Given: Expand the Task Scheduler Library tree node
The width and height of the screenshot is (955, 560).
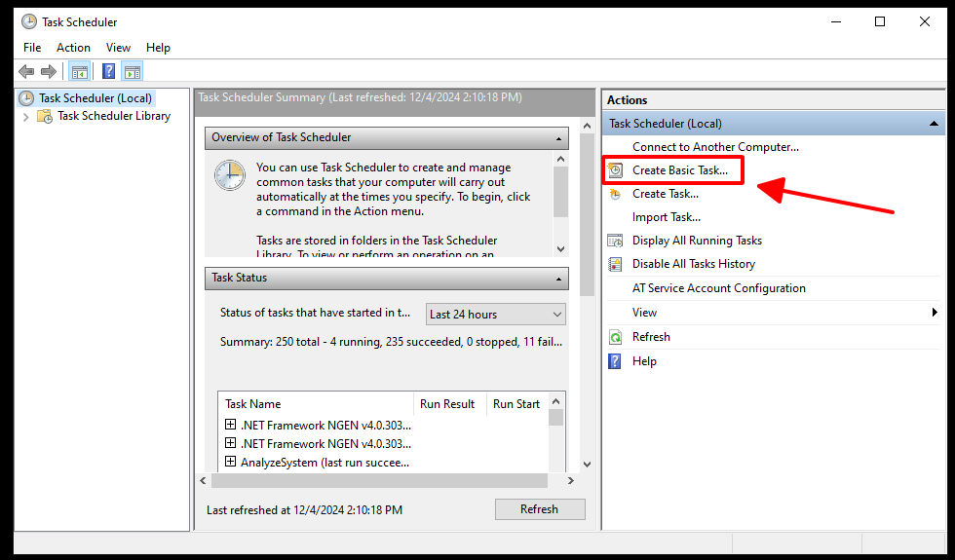Looking at the screenshot, I should coord(26,116).
